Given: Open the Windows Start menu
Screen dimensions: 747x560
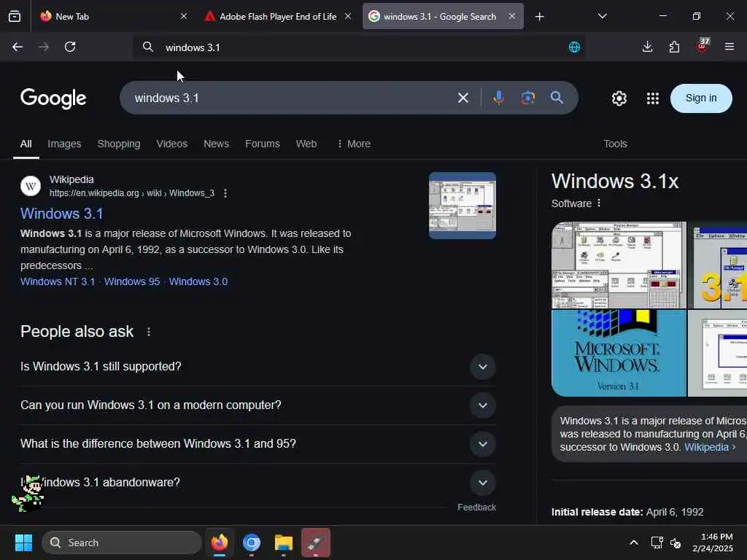Looking at the screenshot, I should pos(23,542).
